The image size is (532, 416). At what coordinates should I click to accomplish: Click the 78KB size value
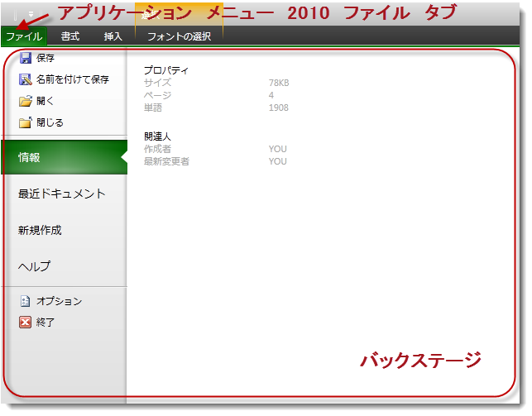point(279,83)
